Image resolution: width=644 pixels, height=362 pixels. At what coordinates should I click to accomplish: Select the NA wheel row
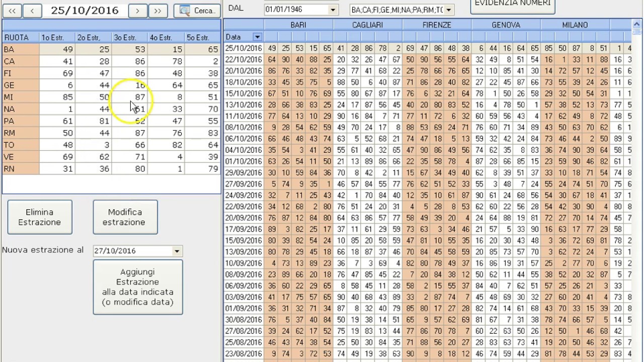pyautogui.click(x=111, y=109)
